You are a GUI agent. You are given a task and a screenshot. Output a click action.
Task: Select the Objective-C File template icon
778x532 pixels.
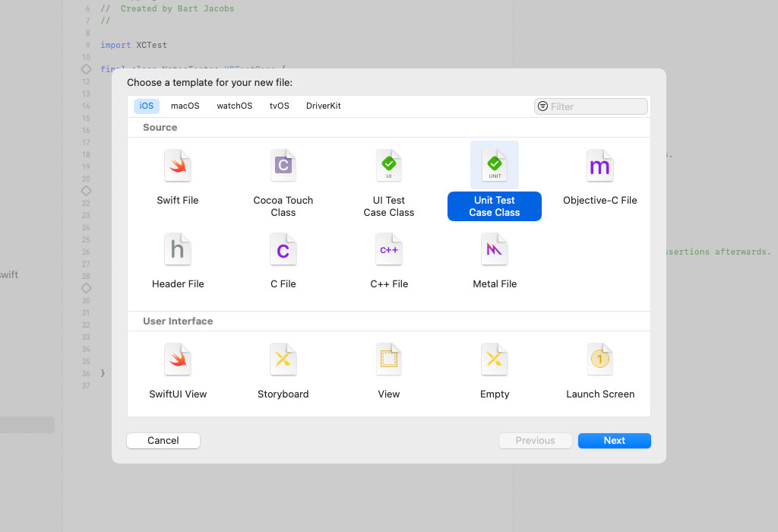click(599, 166)
